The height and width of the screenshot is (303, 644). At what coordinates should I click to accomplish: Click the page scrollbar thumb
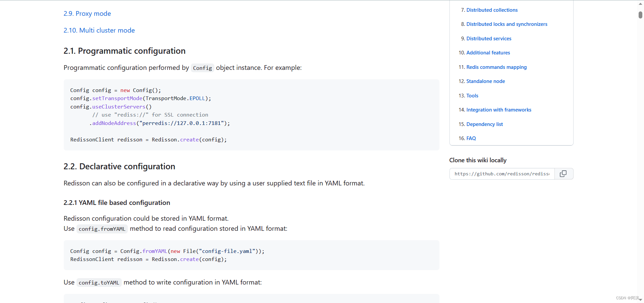(640, 15)
